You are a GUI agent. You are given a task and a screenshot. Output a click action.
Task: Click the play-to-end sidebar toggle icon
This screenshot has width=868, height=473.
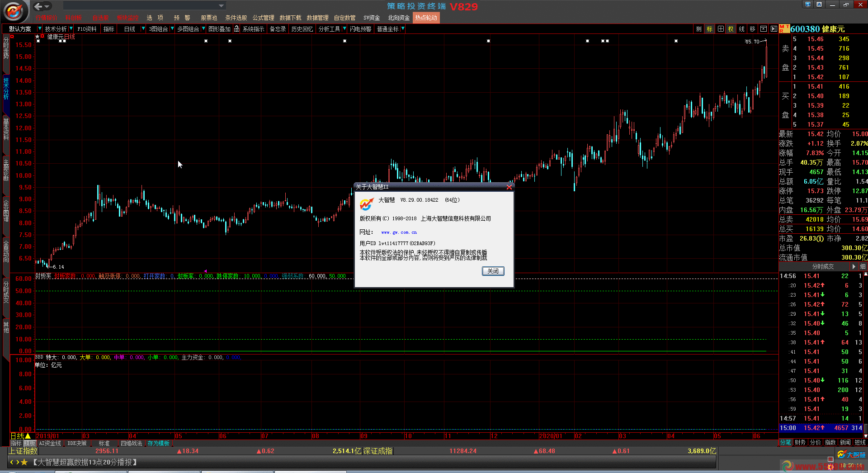pos(774,29)
